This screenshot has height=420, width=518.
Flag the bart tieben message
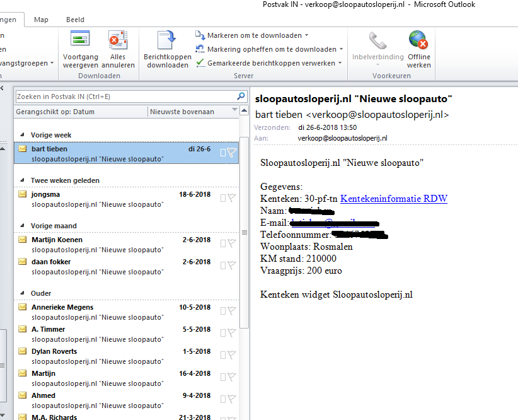(232, 153)
